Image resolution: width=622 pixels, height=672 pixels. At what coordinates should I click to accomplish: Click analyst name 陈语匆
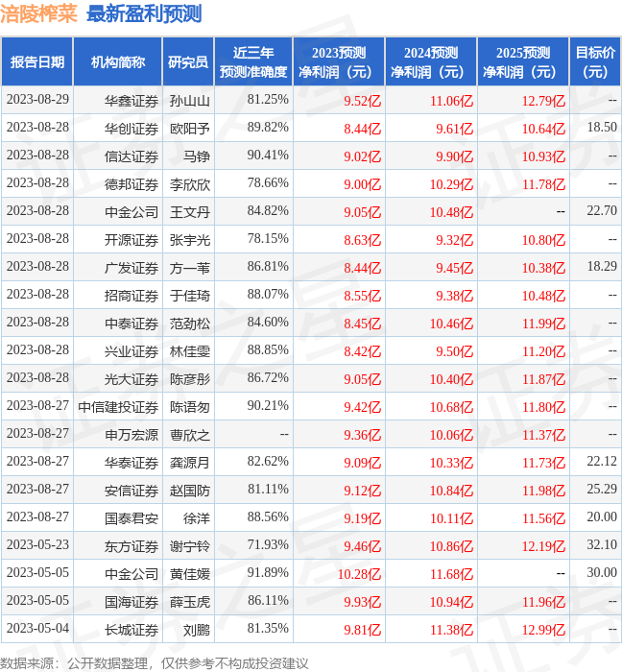pos(190,407)
